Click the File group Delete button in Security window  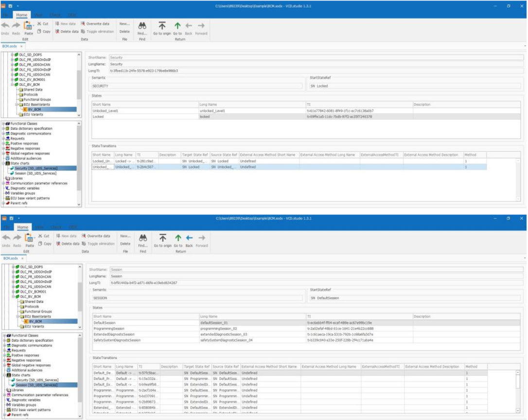[124, 31]
